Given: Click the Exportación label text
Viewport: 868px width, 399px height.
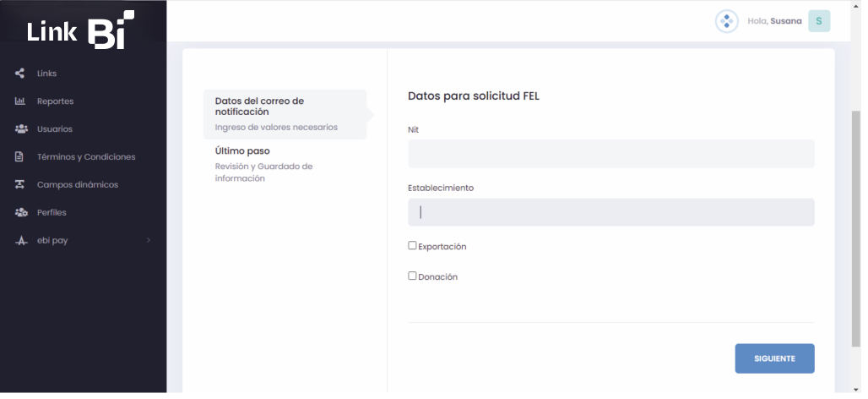Looking at the screenshot, I should pos(442,247).
